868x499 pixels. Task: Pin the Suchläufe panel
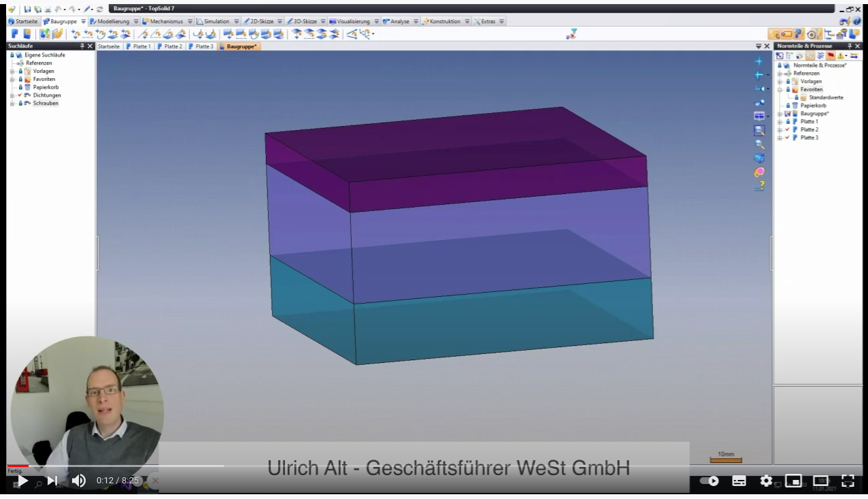[x=82, y=46]
